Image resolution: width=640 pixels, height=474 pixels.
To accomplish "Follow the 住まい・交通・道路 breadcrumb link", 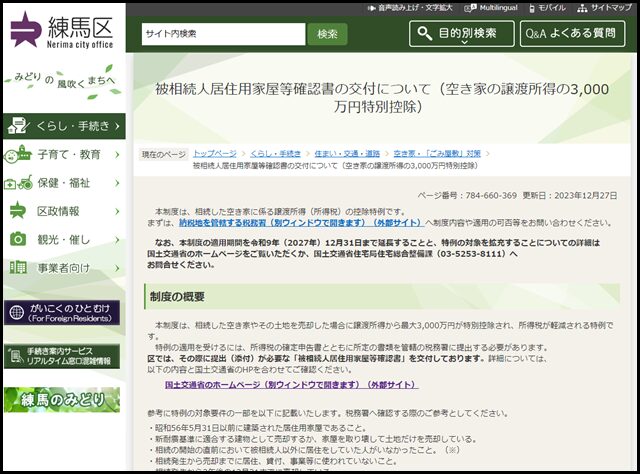I will point(347,154).
